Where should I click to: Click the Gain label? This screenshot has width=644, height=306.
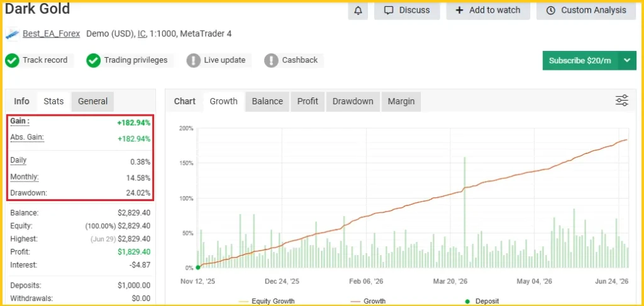click(19, 122)
